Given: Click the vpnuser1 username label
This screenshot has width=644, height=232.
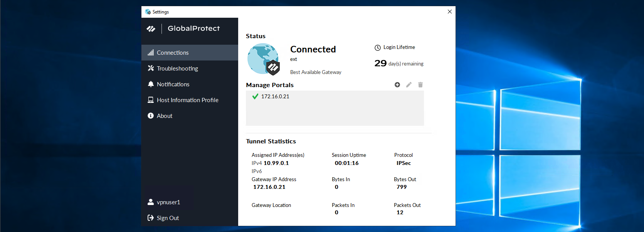Looking at the screenshot, I should pyautogui.click(x=168, y=202).
